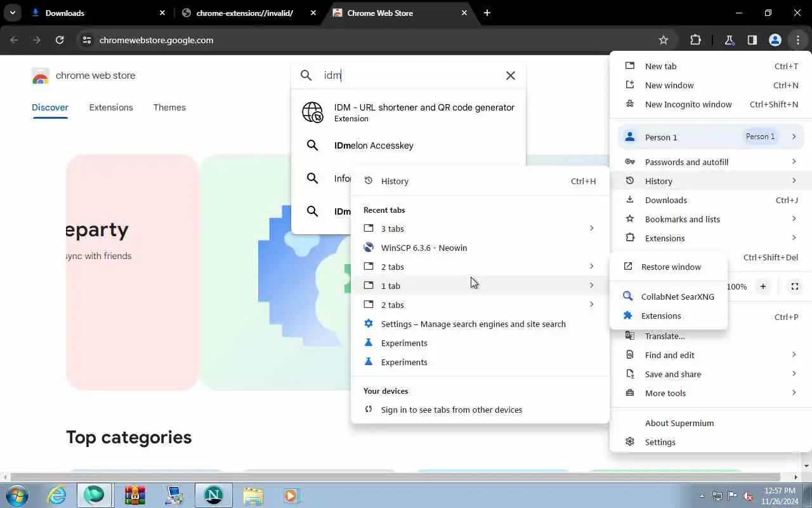Viewport: 812px width, 508px height.
Task: Click the web store search field
Action: coord(409,76)
